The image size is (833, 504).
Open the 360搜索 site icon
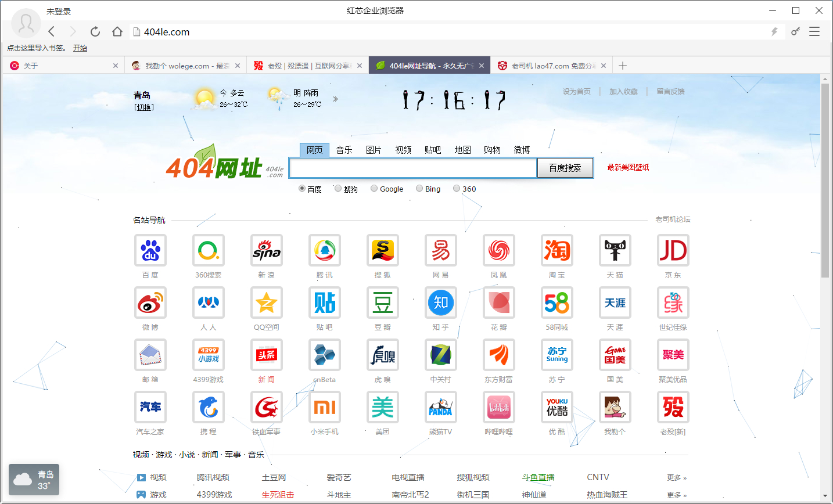pos(209,250)
